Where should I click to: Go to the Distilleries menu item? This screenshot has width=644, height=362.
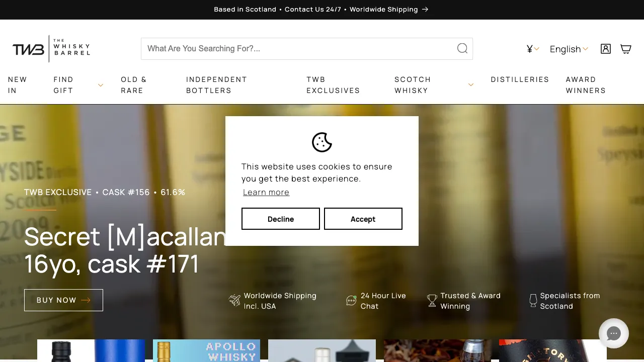coord(520,79)
